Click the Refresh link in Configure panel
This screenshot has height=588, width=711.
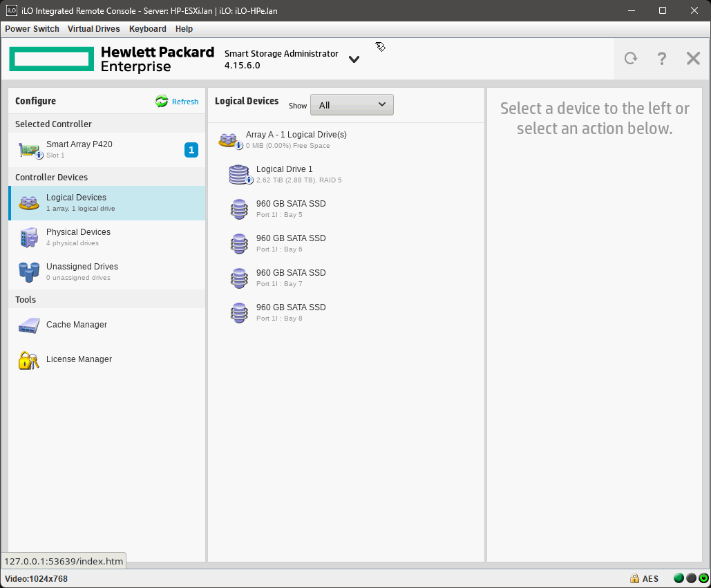pyautogui.click(x=185, y=102)
